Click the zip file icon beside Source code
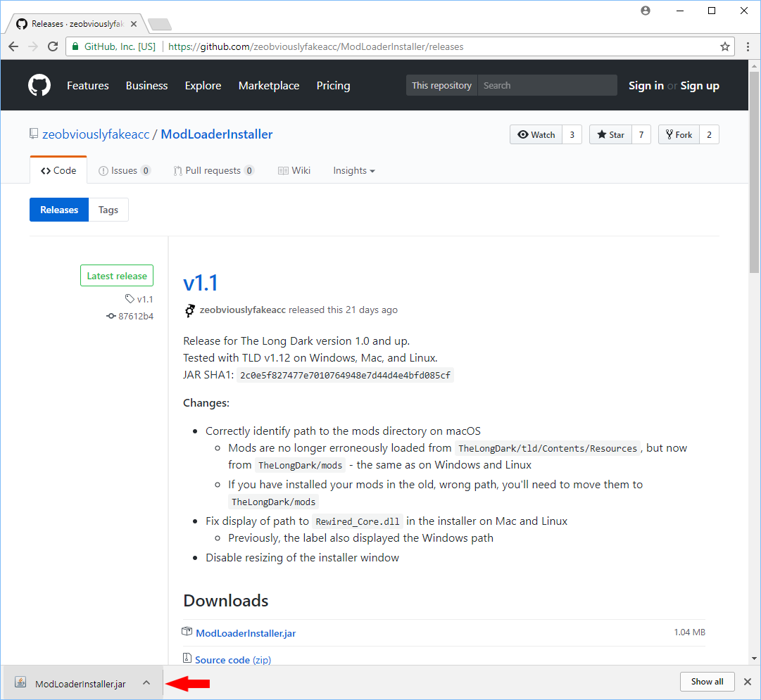The image size is (761, 700). tap(187, 658)
